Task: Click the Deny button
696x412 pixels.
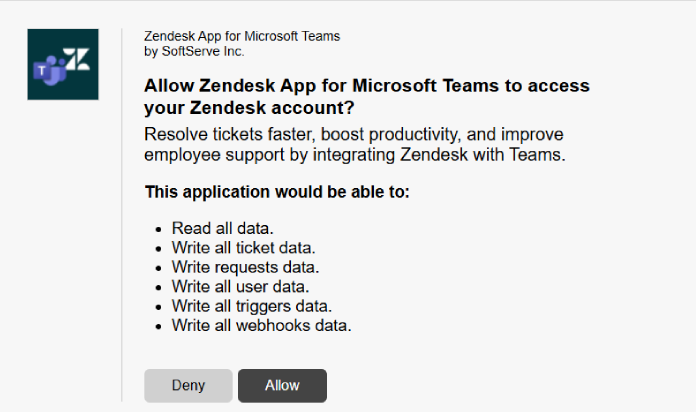Action: (188, 385)
